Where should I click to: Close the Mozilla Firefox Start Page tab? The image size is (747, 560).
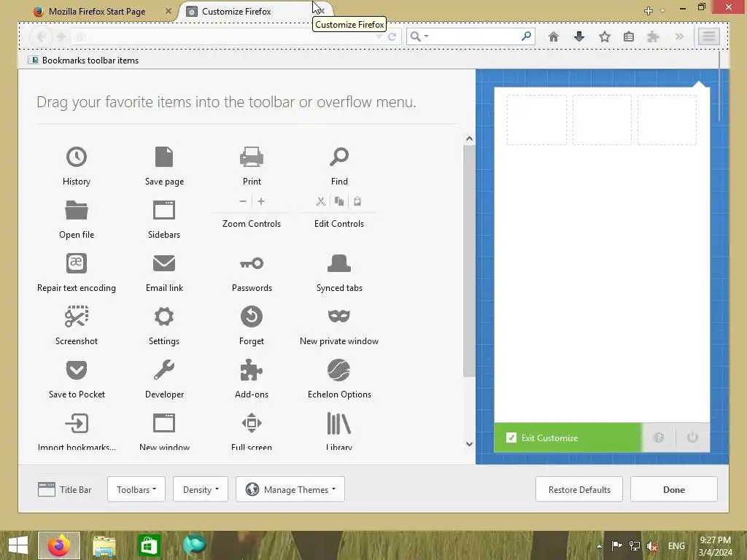(x=169, y=11)
